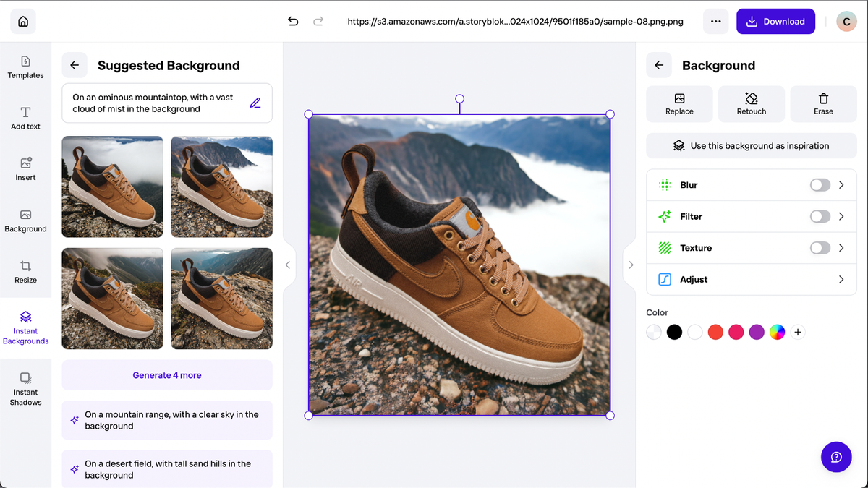Select the Erase background tool
Image resolution: width=868 pixels, height=488 pixels.
(x=823, y=104)
